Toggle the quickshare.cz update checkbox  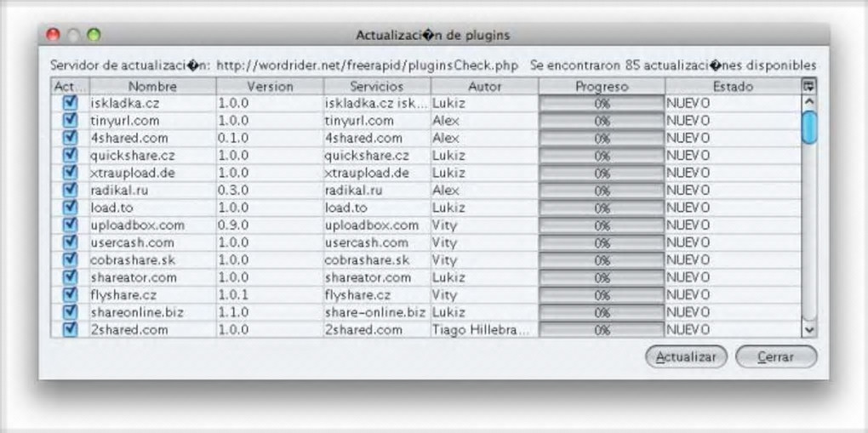click(x=70, y=155)
